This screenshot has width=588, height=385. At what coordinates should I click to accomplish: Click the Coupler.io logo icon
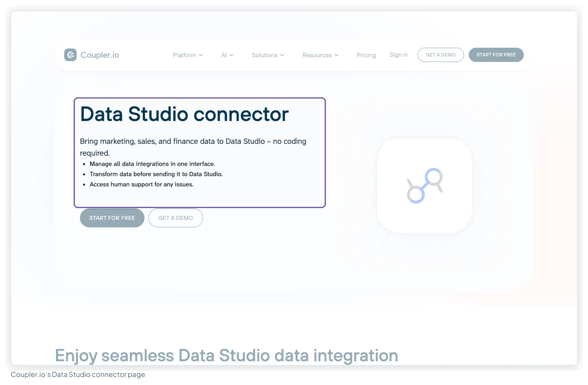tap(70, 55)
